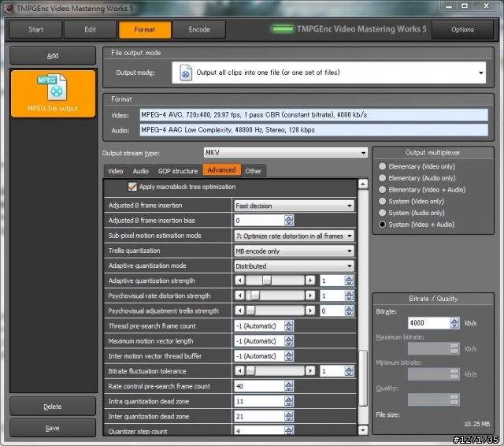504x446 pixels.
Task: Adjust Psychovisual adjustment trellis strength value spinner
Action: click(349, 310)
